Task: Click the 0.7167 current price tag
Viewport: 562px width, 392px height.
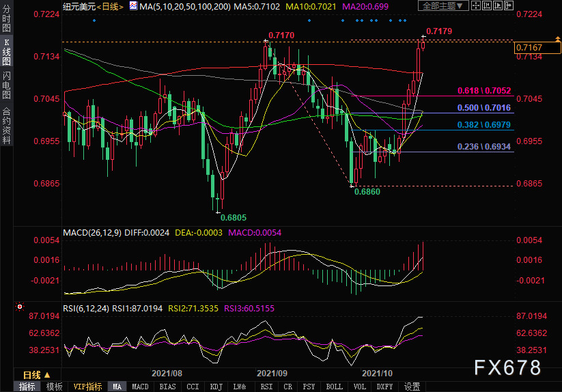Action: pyautogui.click(x=537, y=48)
